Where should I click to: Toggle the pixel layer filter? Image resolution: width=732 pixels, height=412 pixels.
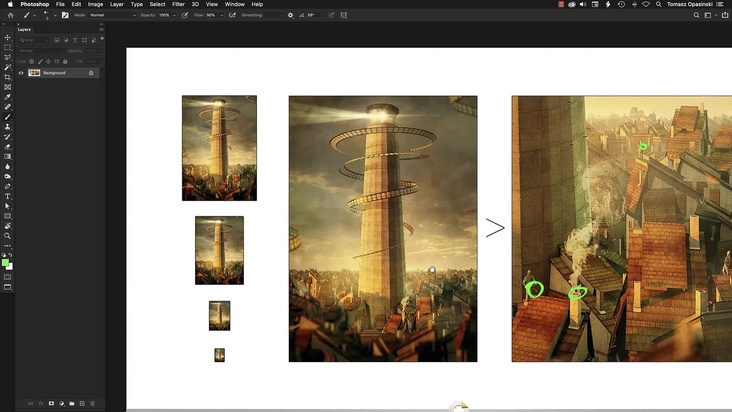57,40
